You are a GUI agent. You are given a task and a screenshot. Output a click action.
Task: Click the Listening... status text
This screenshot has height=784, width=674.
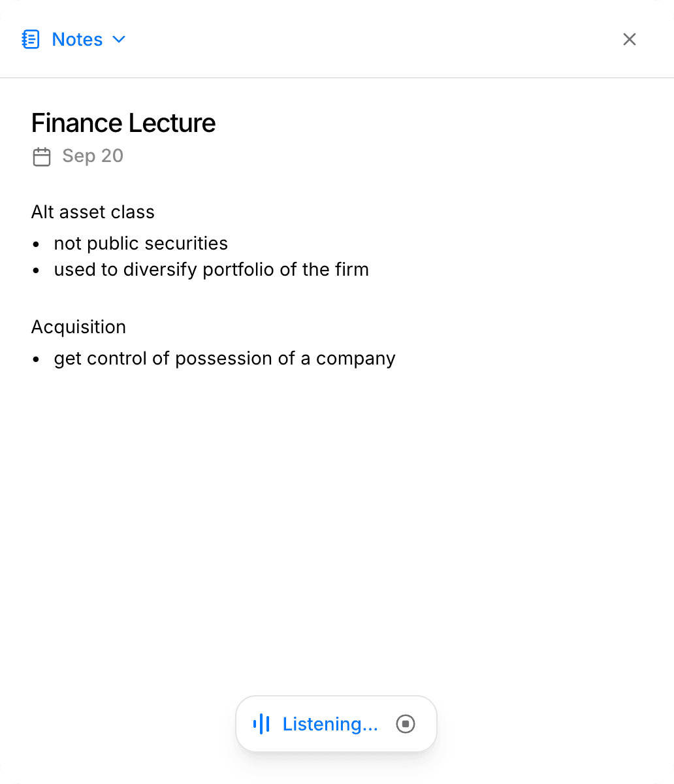pos(330,724)
